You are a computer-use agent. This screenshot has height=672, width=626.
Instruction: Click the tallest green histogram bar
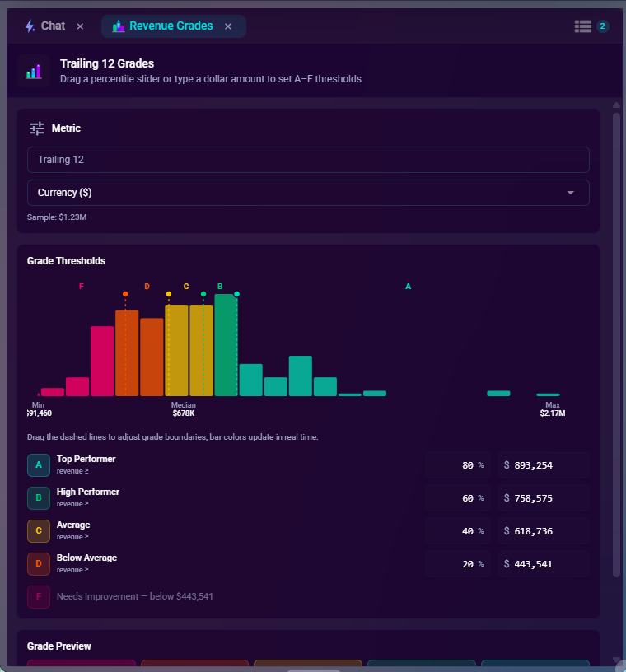pyautogui.click(x=226, y=345)
